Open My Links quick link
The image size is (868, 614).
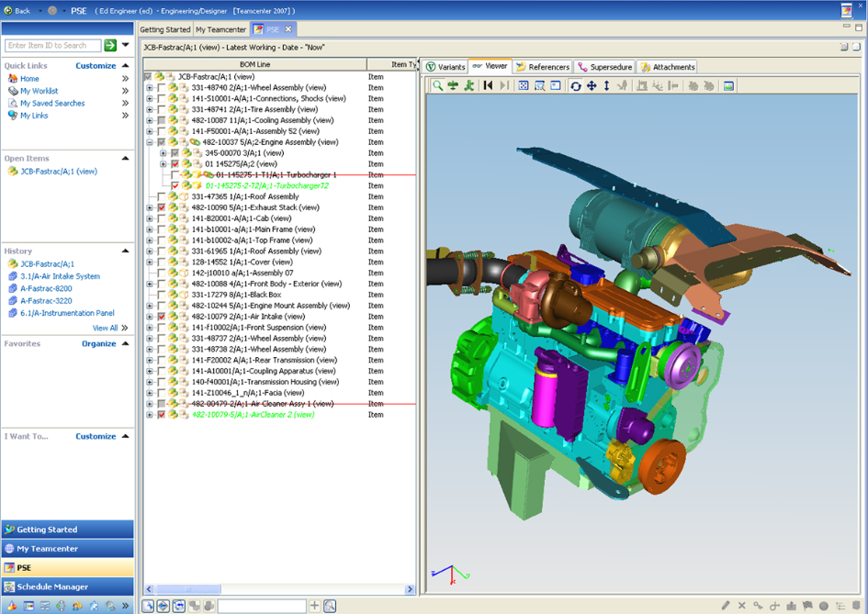(x=34, y=115)
